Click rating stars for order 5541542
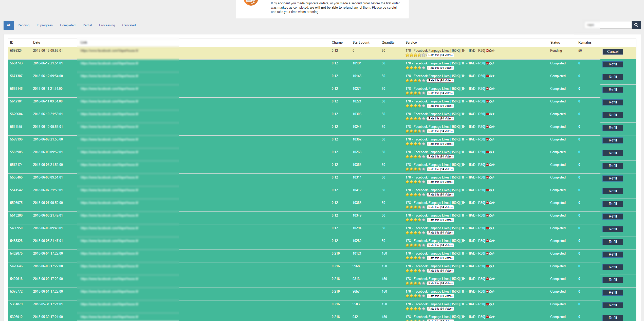Image resolution: width=644 pixels, height=321 pixels. click(x=415, y=194)
